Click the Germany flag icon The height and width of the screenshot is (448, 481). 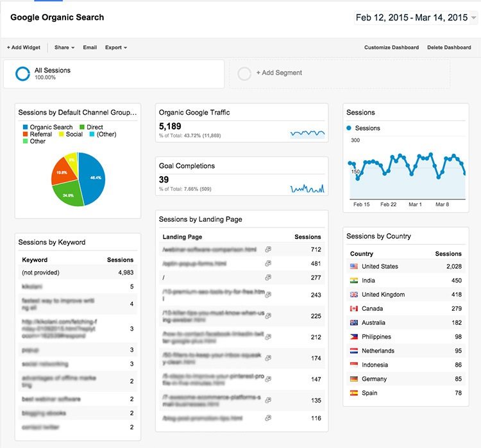coord(354,379)
